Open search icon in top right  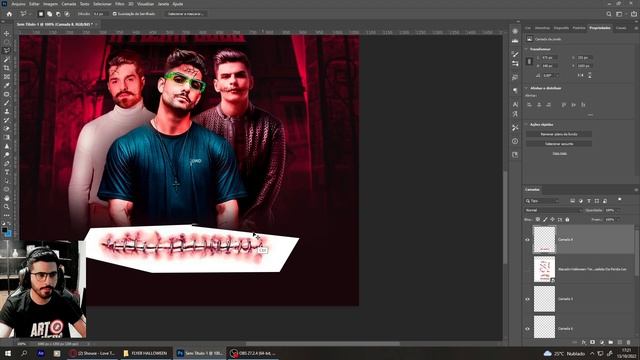(x=609, y=14)
